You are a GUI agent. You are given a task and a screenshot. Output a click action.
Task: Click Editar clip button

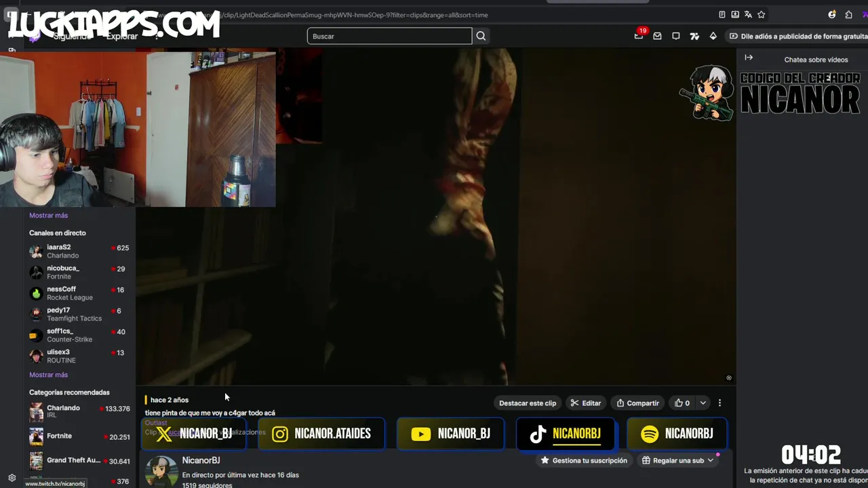586,403
